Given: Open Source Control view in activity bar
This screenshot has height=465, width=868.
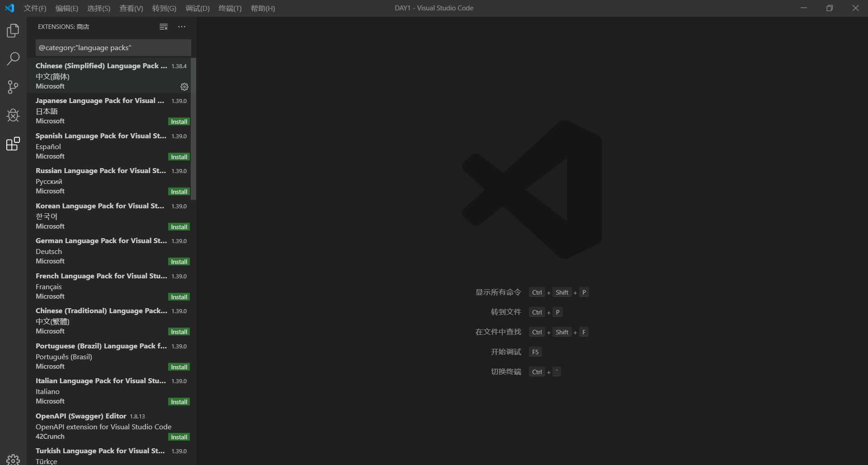Looking at the screenshot, I should (x=13, y=87).
